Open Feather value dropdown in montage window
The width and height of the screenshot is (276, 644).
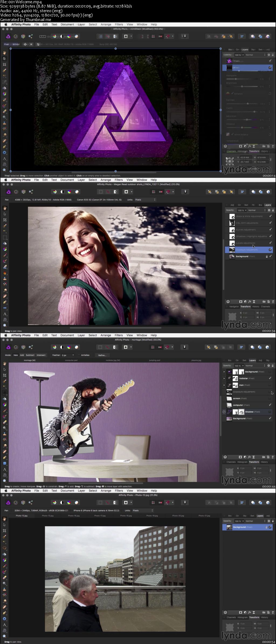68,355
